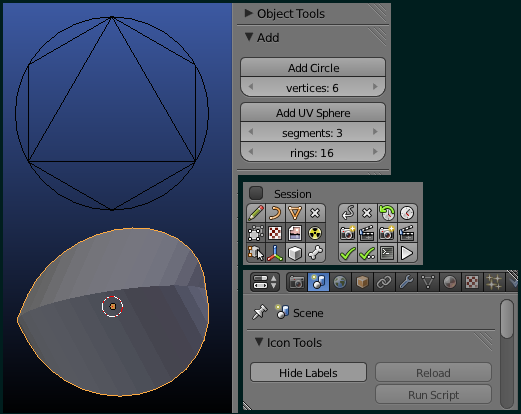Click the RGB axis manipulator icon
This screenshot has width=521, height=414.
tap(275, 253)
